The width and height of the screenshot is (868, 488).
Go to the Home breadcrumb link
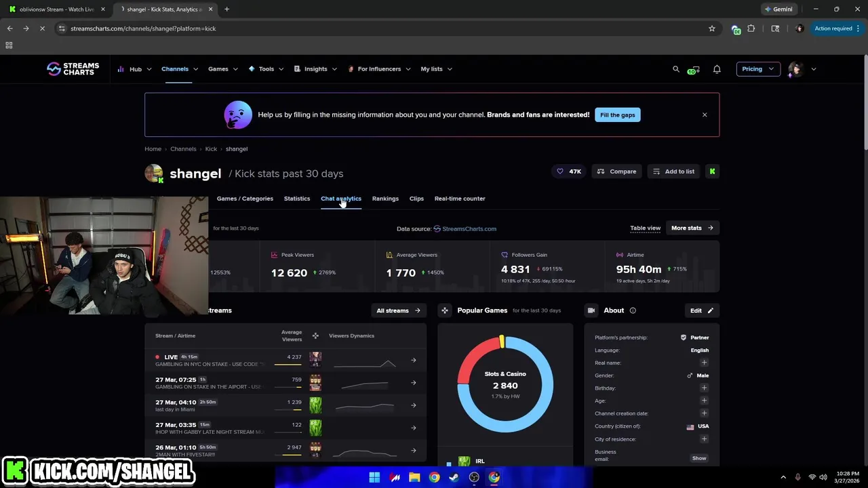tap(153, 149)
